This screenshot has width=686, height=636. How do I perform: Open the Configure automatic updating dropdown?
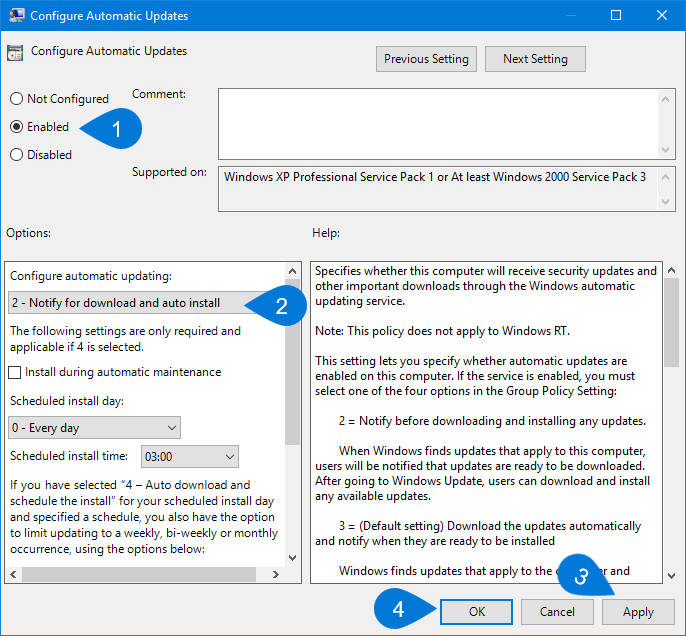[x=147, y=303]
